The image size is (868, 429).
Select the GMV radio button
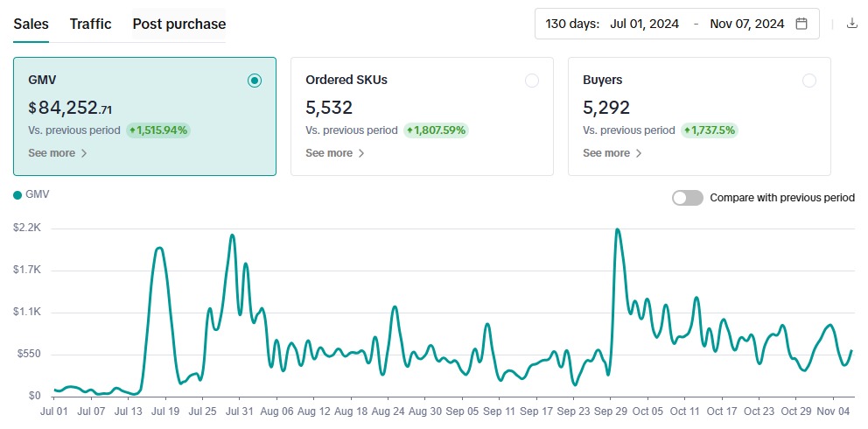pyautogui.click(x=255, y=81)
